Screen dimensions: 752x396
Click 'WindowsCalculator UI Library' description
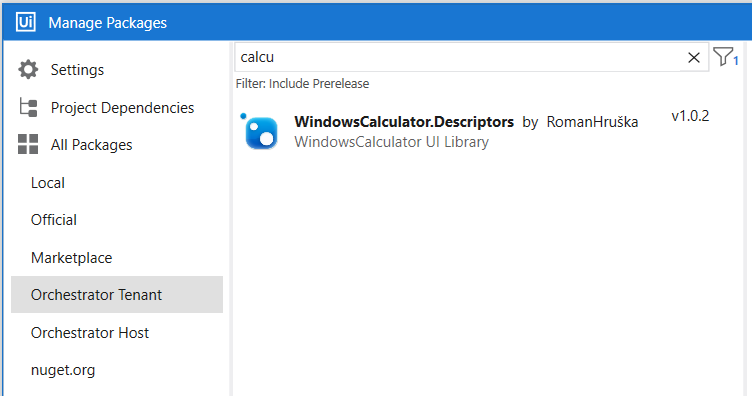pyautogui.click(x=391, y=142)
